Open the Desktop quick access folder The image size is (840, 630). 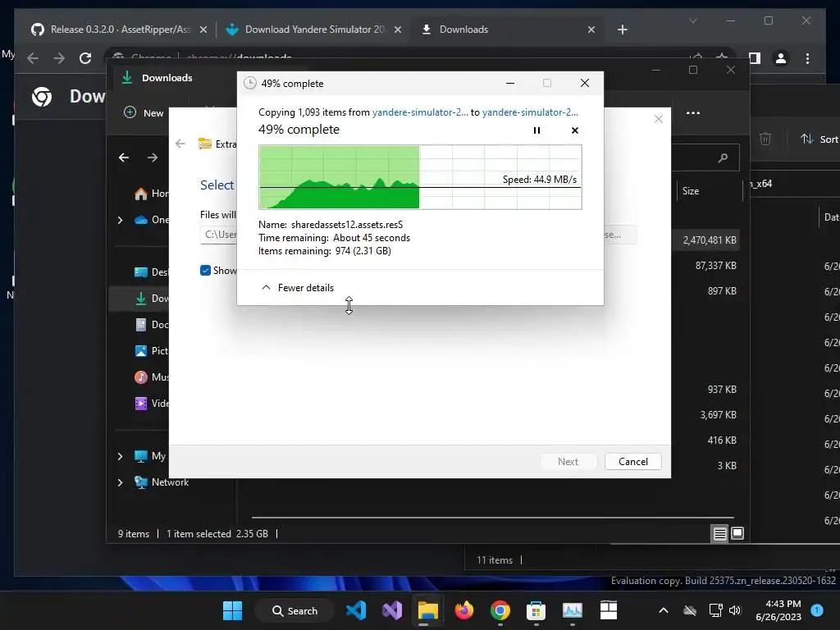(151, 272)
